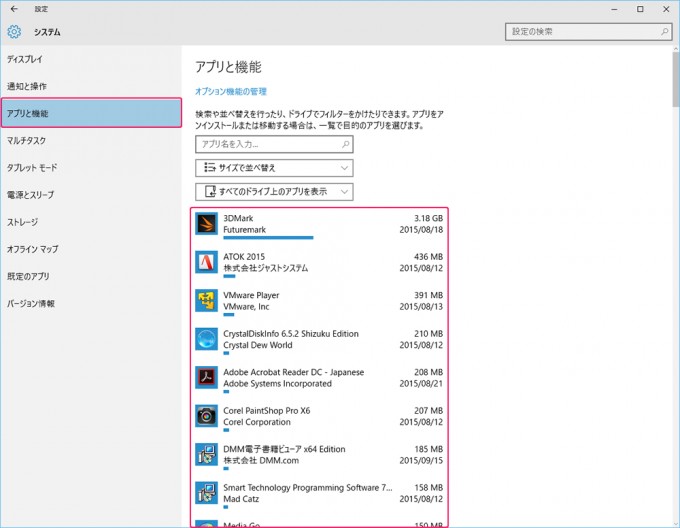The width and height of the screenshot is (680, 528).
Task: Click the 2015/08/21 install date
Action: 421,384
